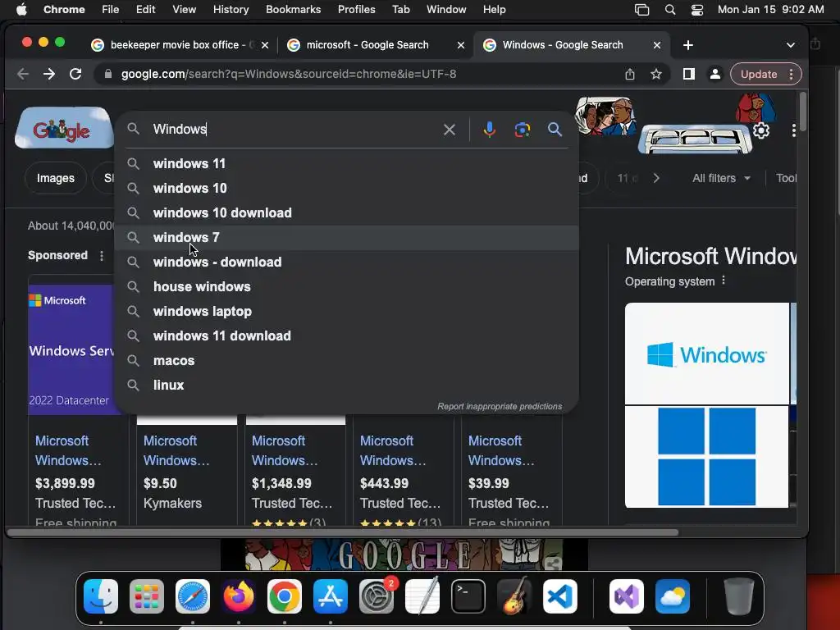Open Google page three-dot menu top right
The width and height of the screenshot is (840, 630).
(x=793, y=130)
